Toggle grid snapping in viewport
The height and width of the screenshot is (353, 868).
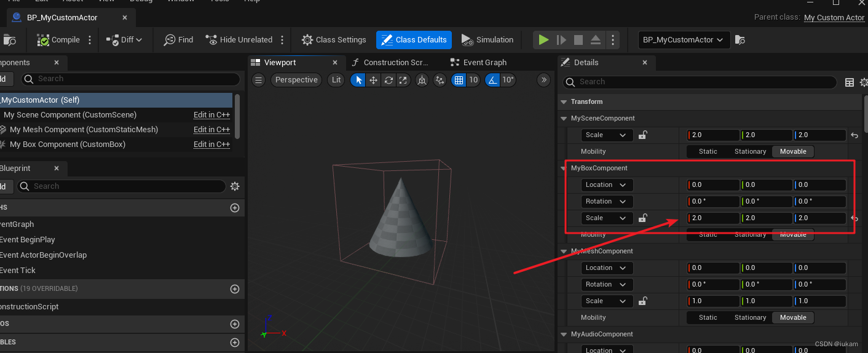[x=459, y=80]
